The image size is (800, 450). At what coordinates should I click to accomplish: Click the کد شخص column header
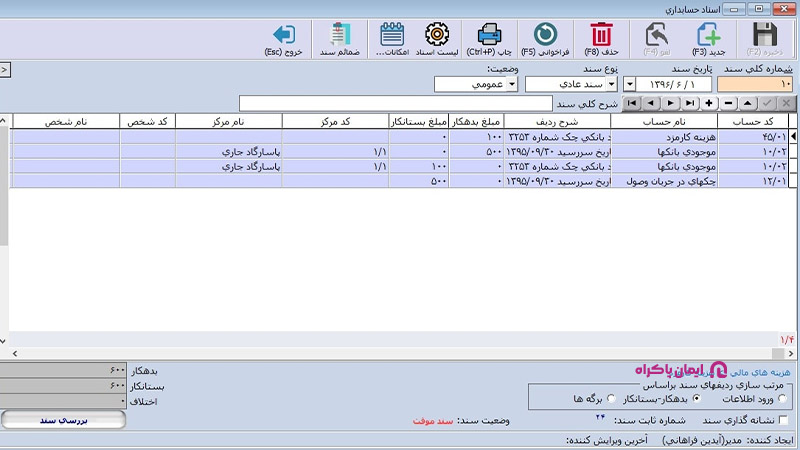click(147, 121)
